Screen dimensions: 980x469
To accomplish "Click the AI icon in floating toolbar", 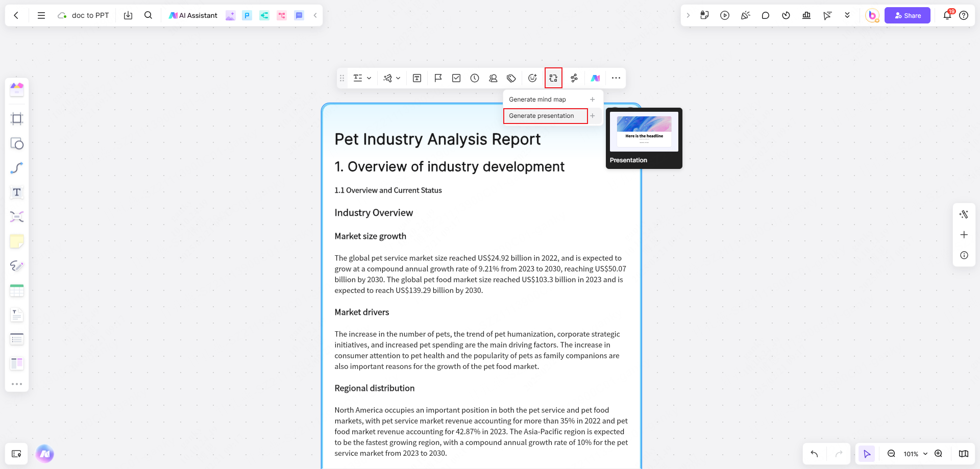I will [x=595, y=78].
